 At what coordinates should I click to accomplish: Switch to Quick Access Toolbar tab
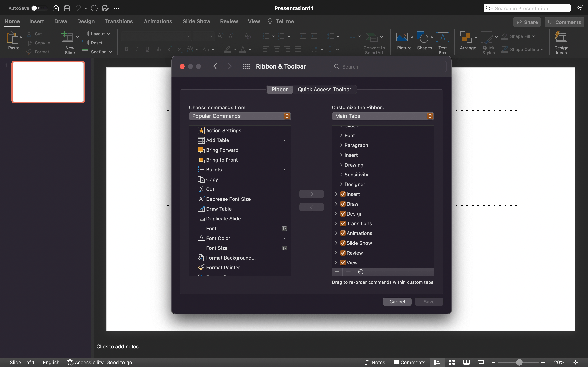pos(324,90)
